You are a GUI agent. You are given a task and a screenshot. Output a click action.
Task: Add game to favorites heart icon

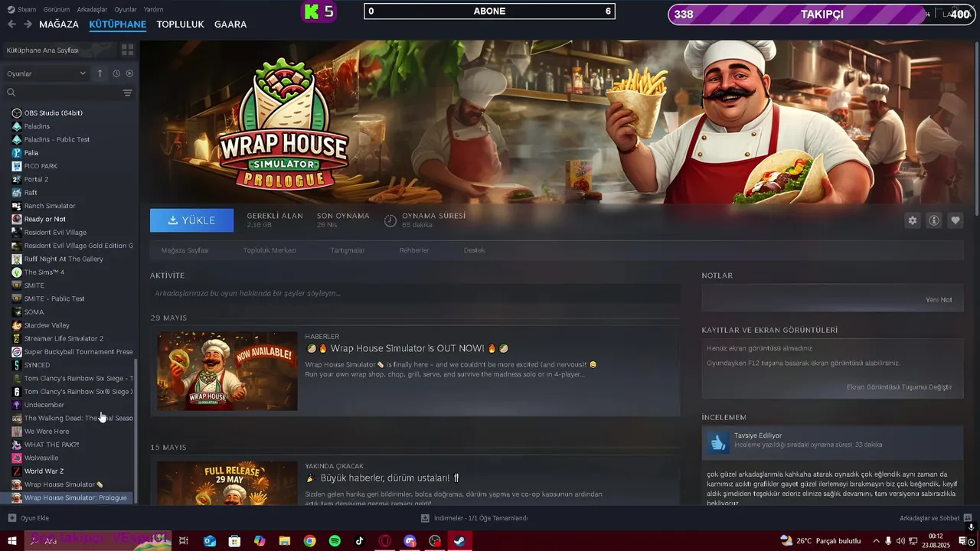pos(955,220)
